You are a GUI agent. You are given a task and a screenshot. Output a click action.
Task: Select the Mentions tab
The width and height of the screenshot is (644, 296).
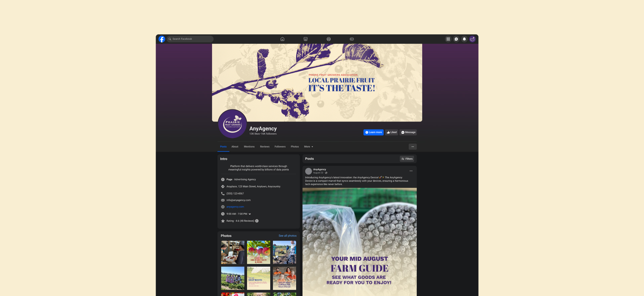click(249, 147)
